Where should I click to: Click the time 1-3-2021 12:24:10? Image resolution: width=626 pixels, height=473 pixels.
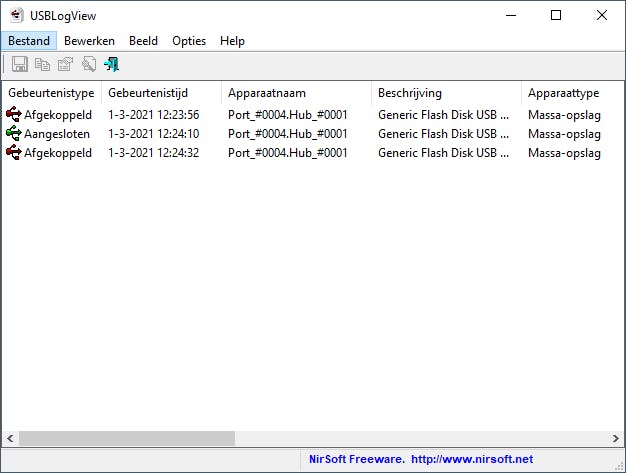(x=153, y=134)
